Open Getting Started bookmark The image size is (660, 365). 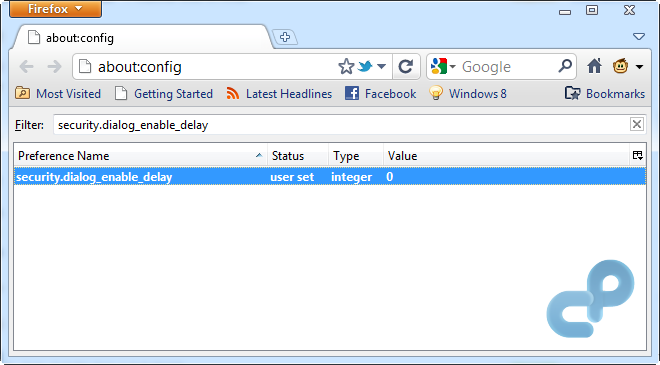(164, 93)
